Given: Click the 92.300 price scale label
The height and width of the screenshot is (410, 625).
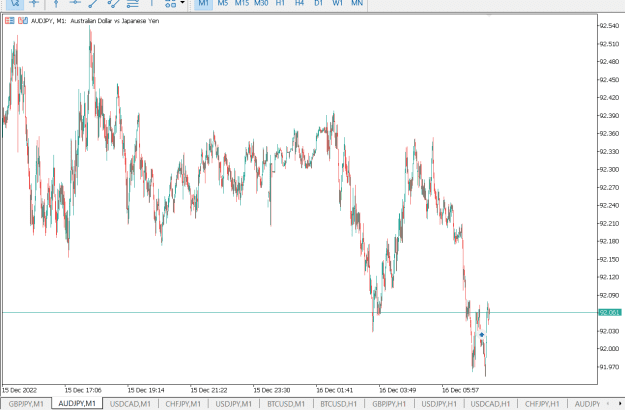Looking at the screenshot, I should point(610,169).
